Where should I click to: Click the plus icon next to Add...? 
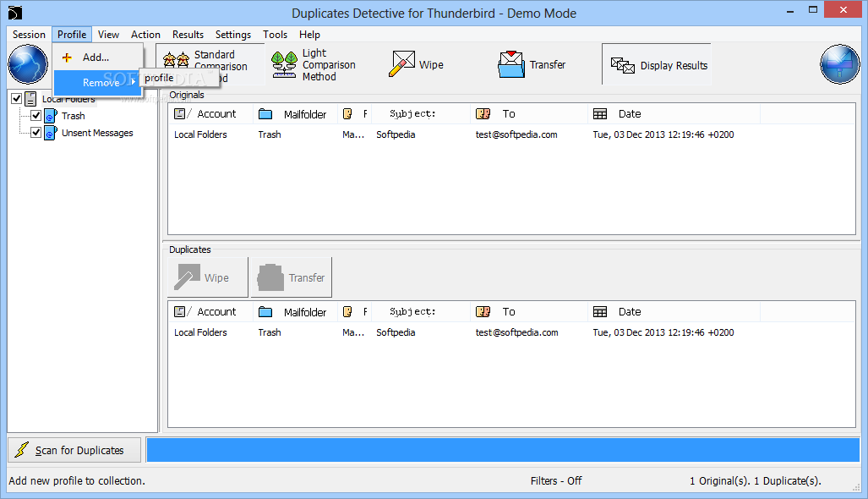pos(67,58)
